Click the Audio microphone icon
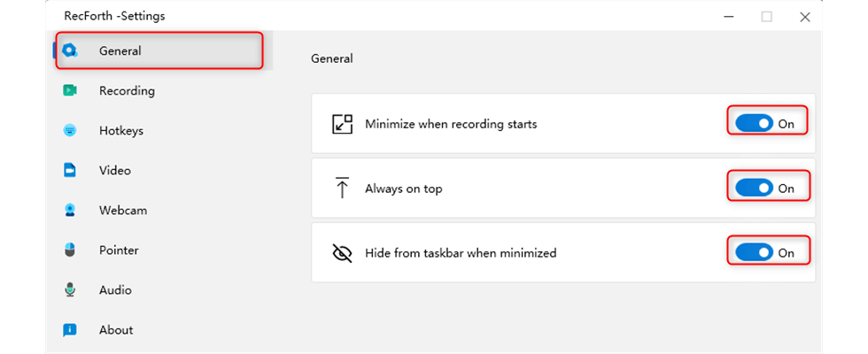Image resolution: width=868 pixels, height=354 pixels. click(x=70, y=290)
